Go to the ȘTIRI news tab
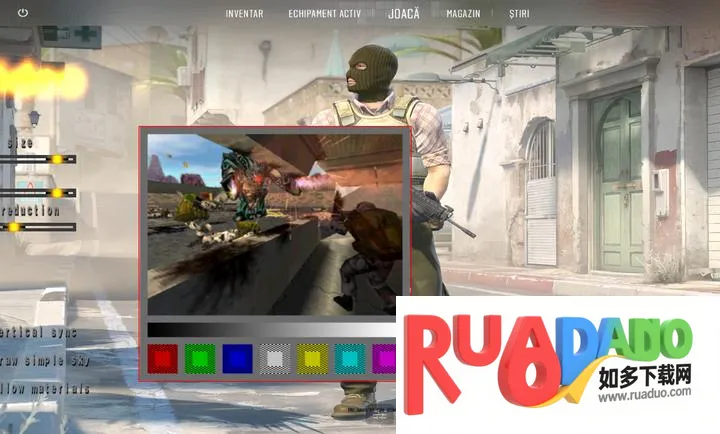 (519, 14)
